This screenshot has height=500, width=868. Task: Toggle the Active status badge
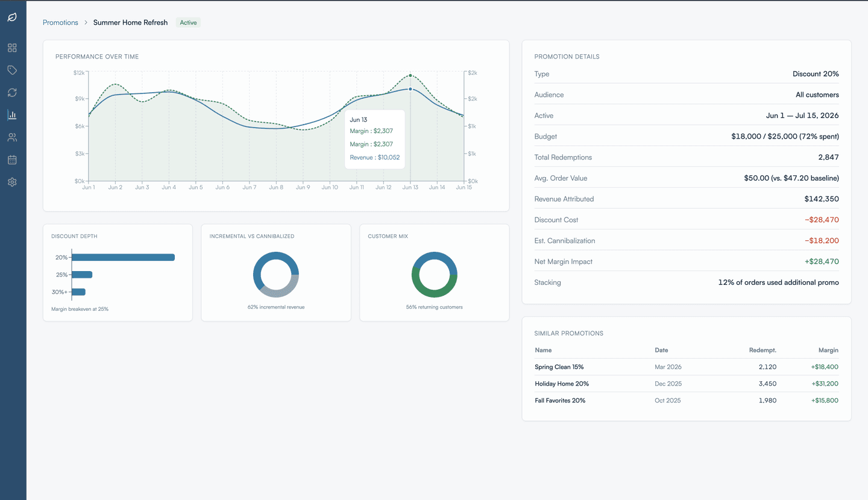click(187, 22)
